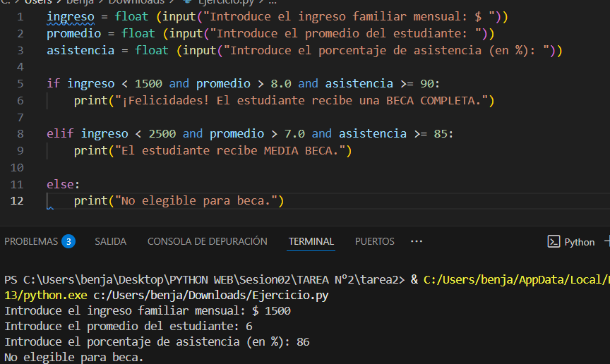
Task: Click the problems count badge 3
Action: coord(68,241)
